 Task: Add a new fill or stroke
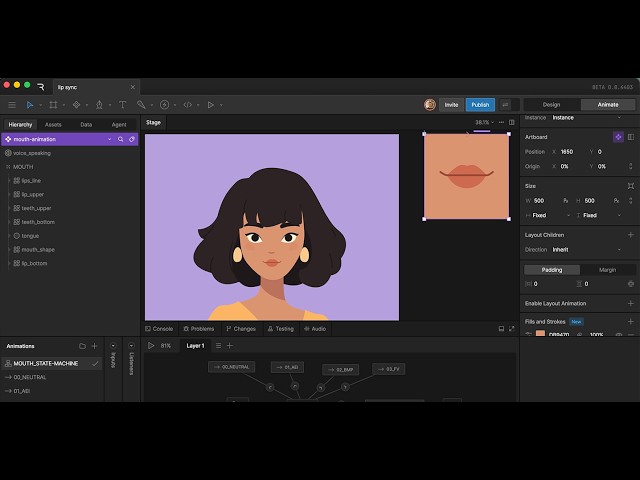point(631,322)
